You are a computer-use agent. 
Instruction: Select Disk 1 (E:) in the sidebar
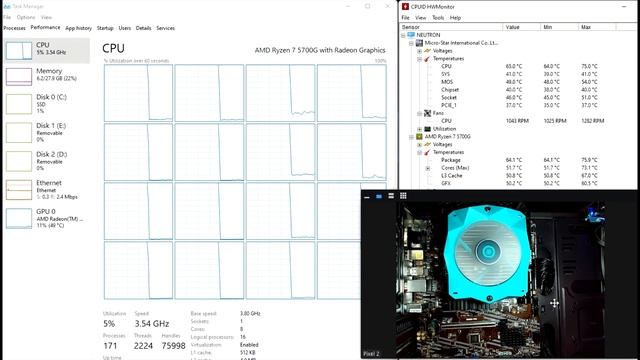point(47,132)
